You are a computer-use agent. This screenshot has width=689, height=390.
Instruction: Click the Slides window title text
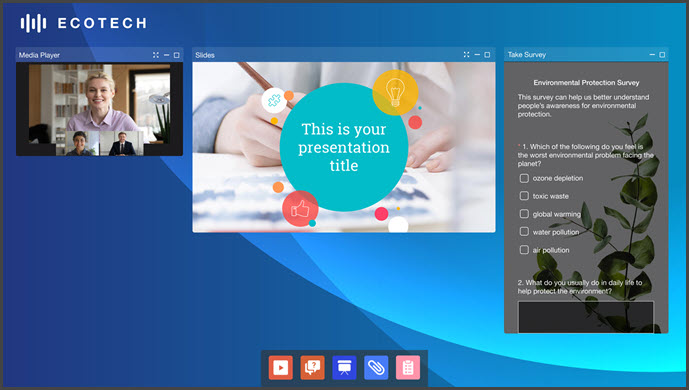205,55
